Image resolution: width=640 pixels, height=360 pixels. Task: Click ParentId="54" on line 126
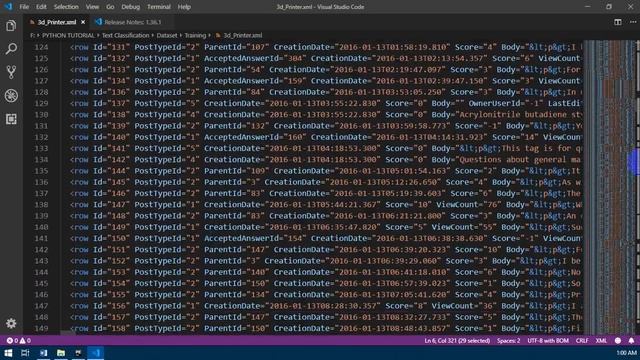tap(234, 70)
